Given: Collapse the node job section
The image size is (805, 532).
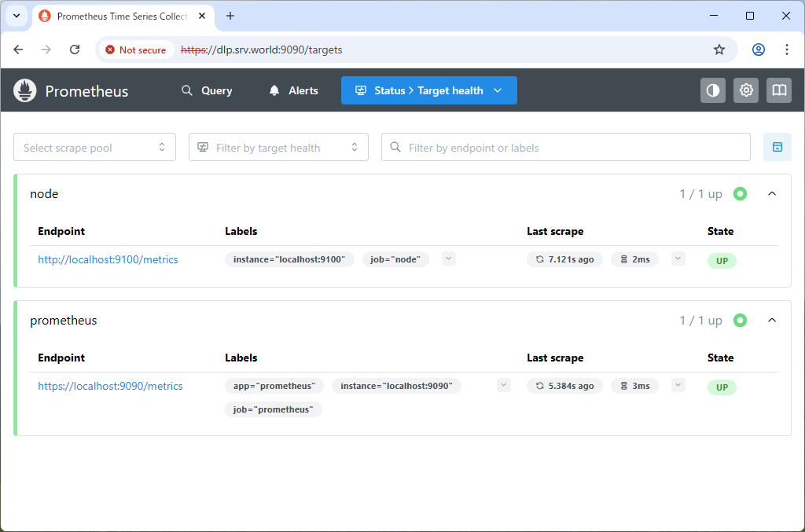Looking at the screenshot, I should [771, 193].
